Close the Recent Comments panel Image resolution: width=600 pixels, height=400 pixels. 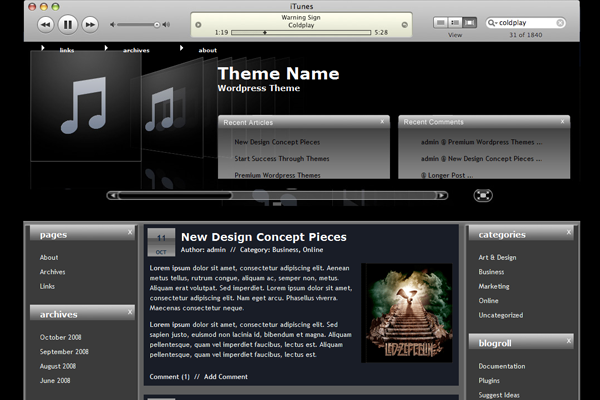tap(562, 122)
